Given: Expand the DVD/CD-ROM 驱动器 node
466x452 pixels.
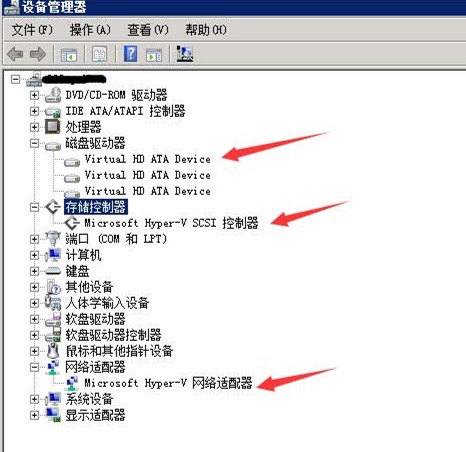Looking at the screenshot, I should pos(34,95).
